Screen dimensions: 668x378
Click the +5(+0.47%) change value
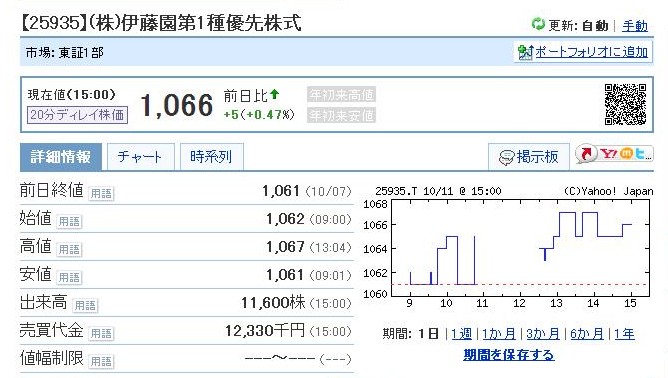tap(259, 115)
